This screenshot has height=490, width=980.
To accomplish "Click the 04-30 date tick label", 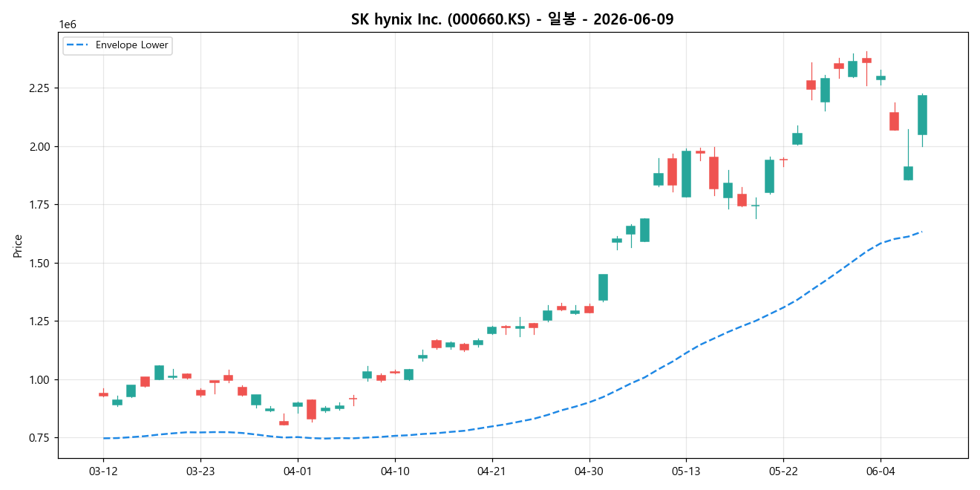I will [x=589, y=471].
